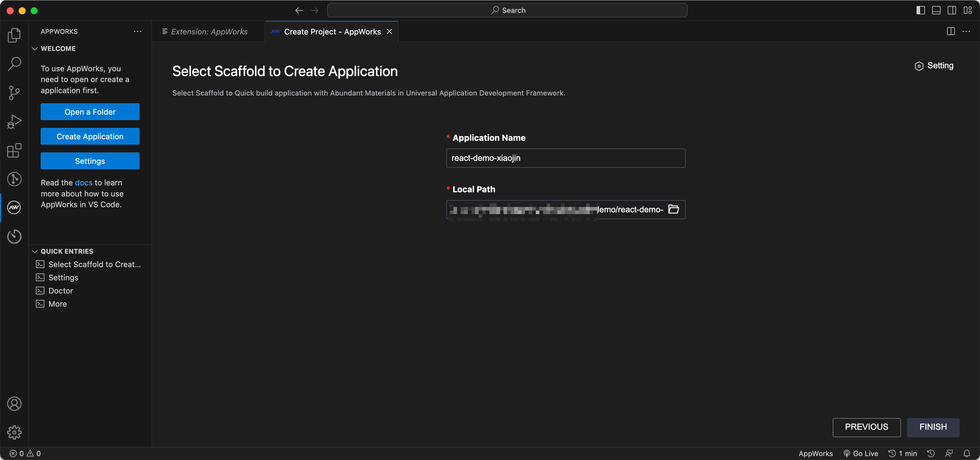Toggle the secondary side bar

click(952, 10)
